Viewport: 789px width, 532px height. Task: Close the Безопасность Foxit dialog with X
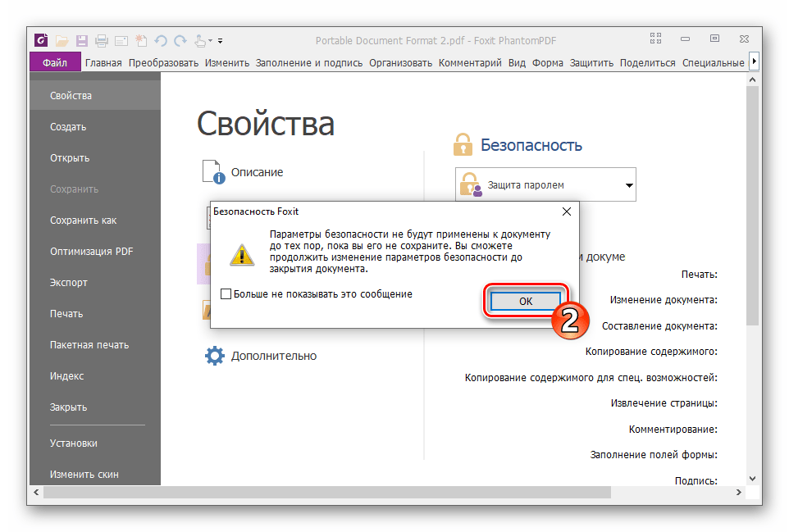[566, 211]
